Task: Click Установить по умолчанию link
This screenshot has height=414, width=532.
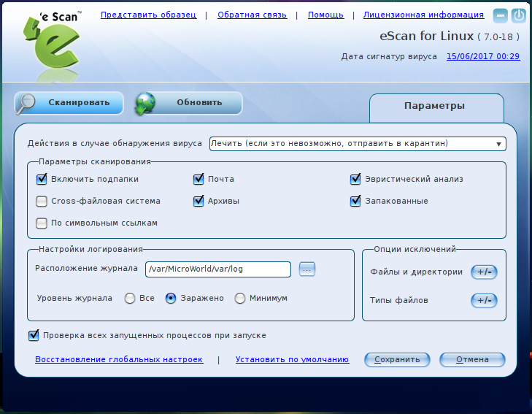Action: click(292, 359)
